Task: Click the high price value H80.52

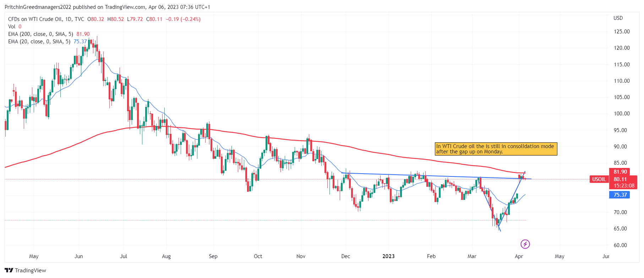Action: (x=116, y=19)
